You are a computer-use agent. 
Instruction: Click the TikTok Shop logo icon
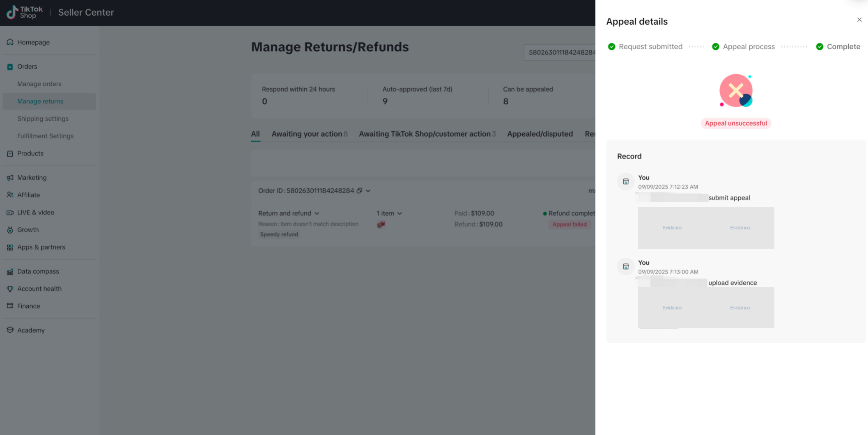point(12,12)
